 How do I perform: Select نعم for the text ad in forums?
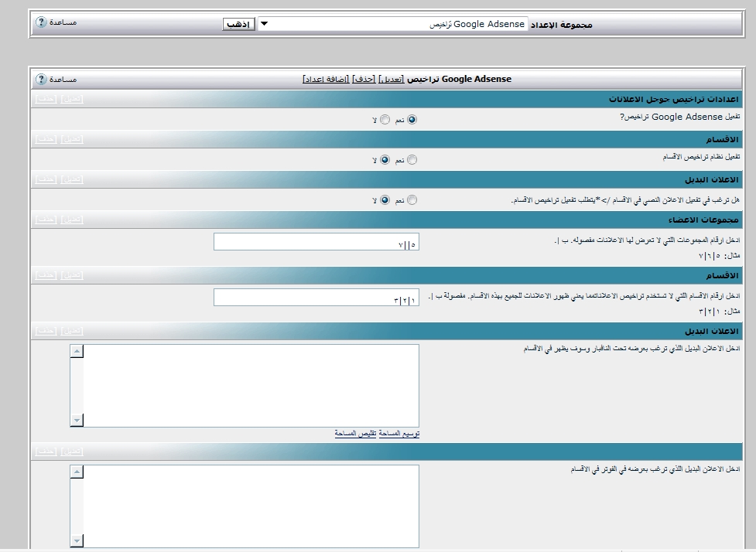click(x=412, y=200)
